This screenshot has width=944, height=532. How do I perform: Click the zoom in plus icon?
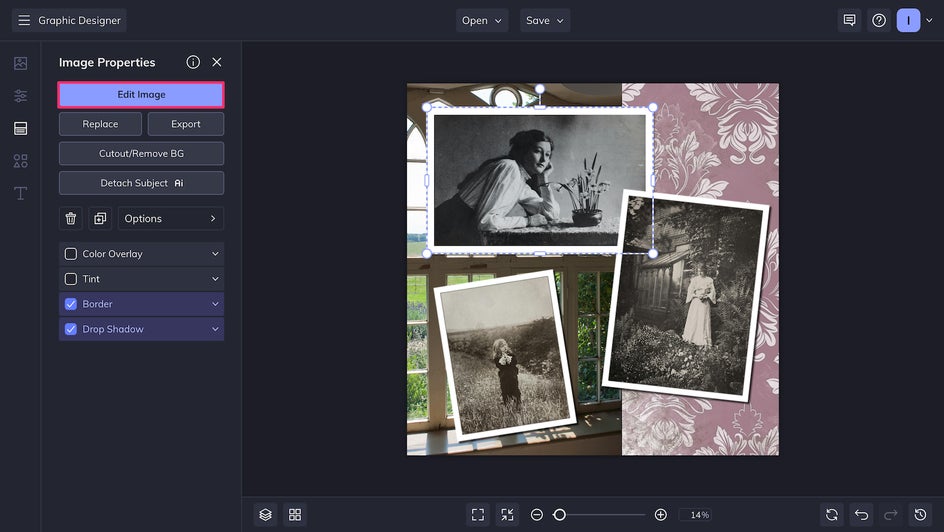click(660, 514)
